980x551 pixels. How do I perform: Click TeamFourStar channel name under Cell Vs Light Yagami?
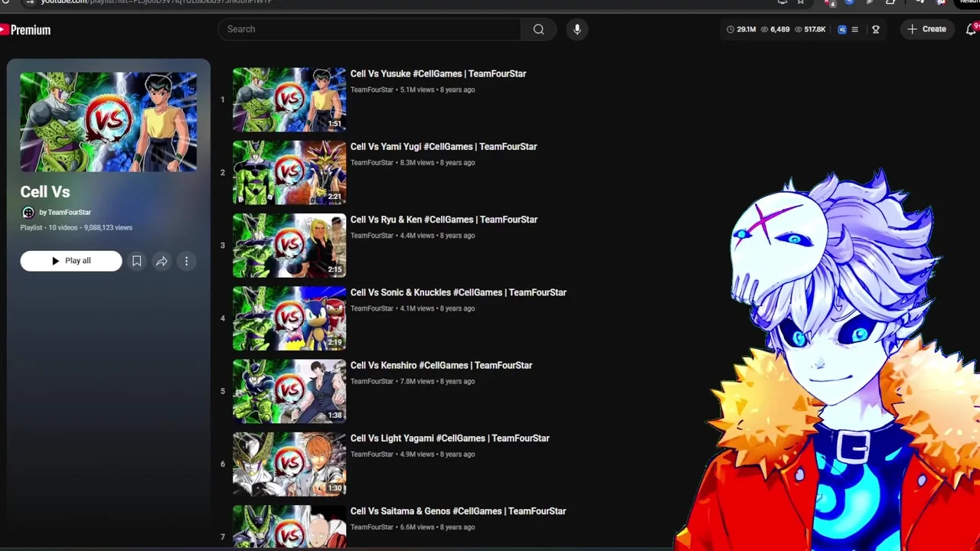pos(371,454)
